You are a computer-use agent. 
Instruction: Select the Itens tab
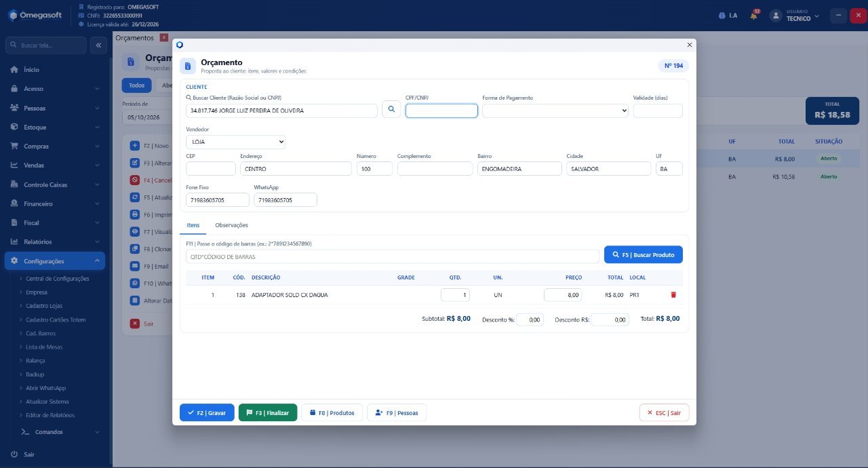click(x=193, y=225)
